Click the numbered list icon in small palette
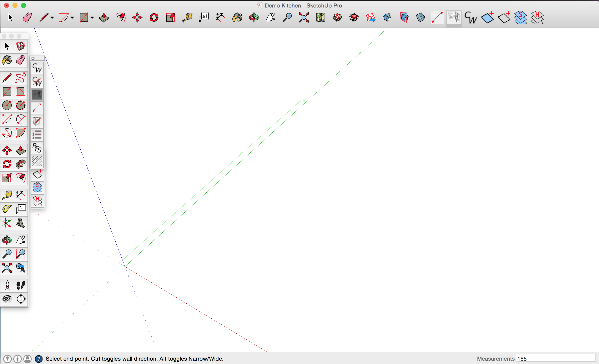This screenshot has height=364, width=599. point(37,134)
